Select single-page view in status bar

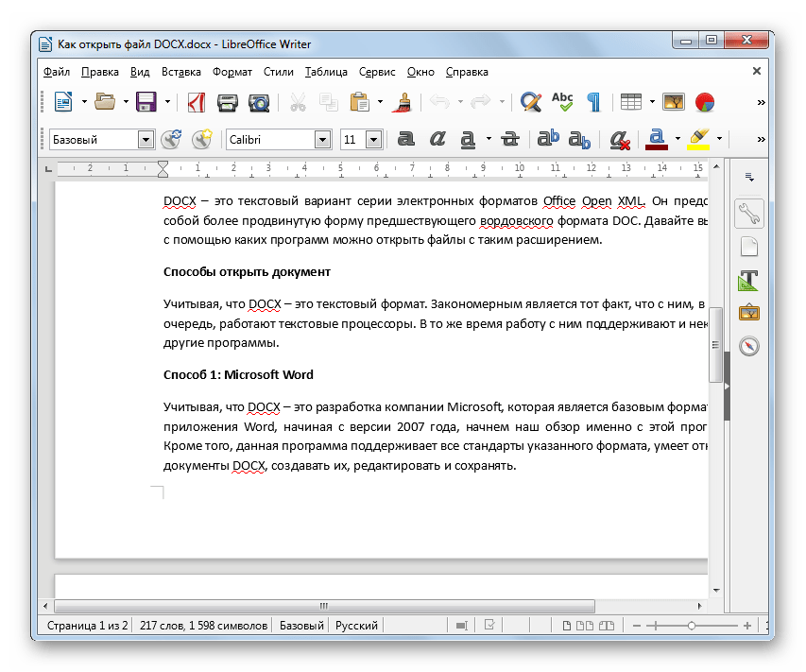(566, 626)
